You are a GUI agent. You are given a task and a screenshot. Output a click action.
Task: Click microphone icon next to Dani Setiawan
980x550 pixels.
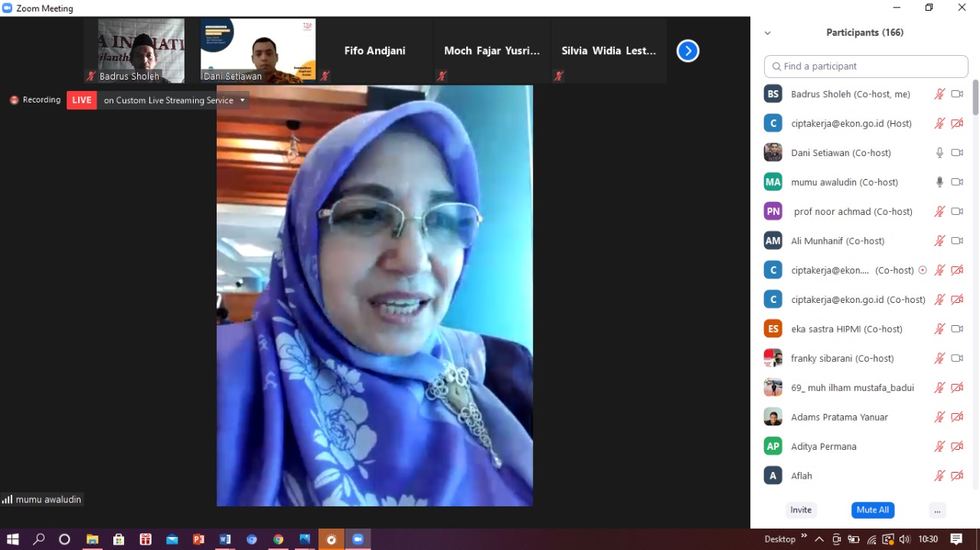[939, 153]
